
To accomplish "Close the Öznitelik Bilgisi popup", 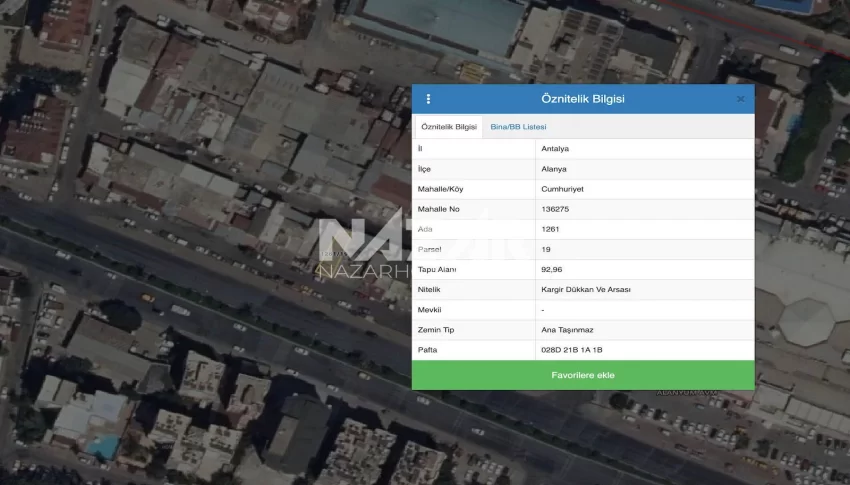I will tap(740, 99).
